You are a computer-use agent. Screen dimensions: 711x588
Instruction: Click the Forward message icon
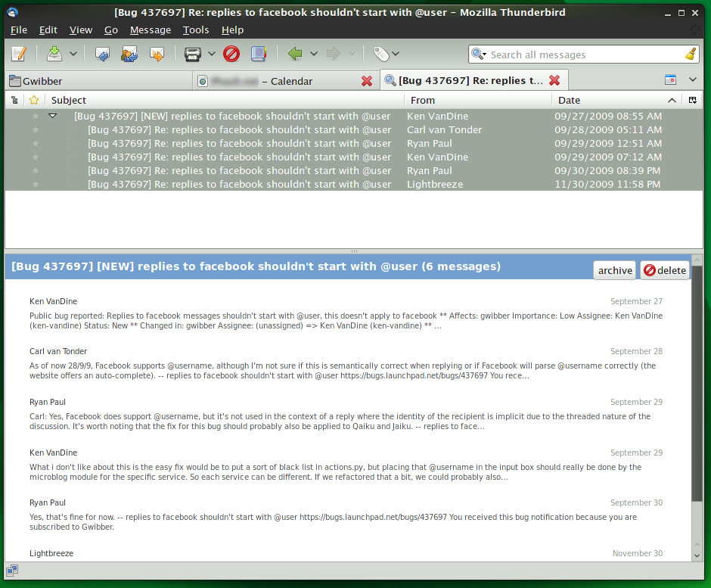157,54
